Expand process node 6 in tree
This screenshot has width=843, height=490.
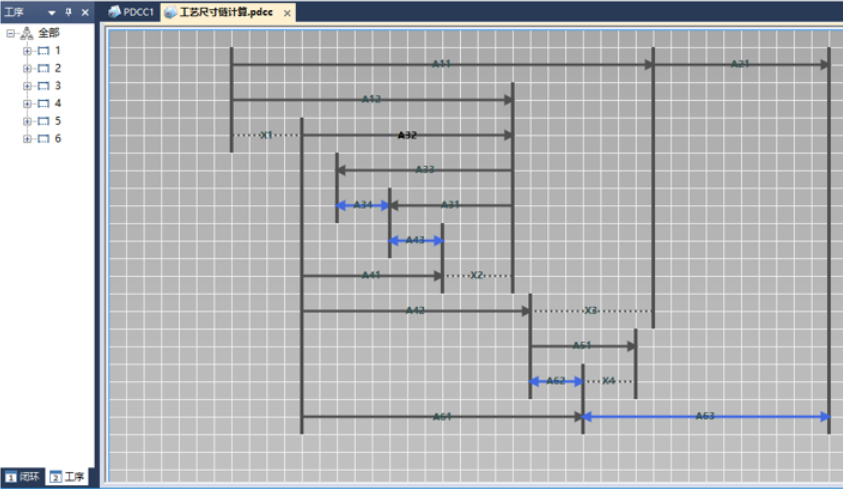coord(28,139)
